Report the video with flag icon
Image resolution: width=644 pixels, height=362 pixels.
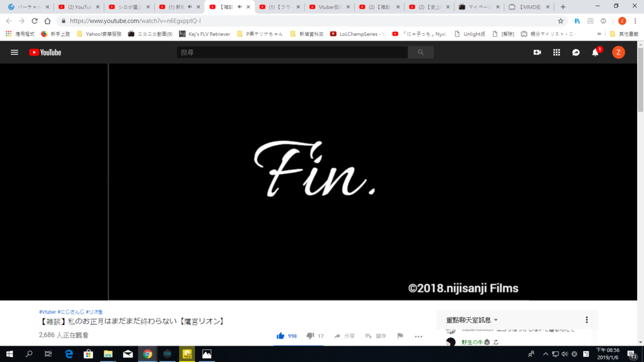400,336
